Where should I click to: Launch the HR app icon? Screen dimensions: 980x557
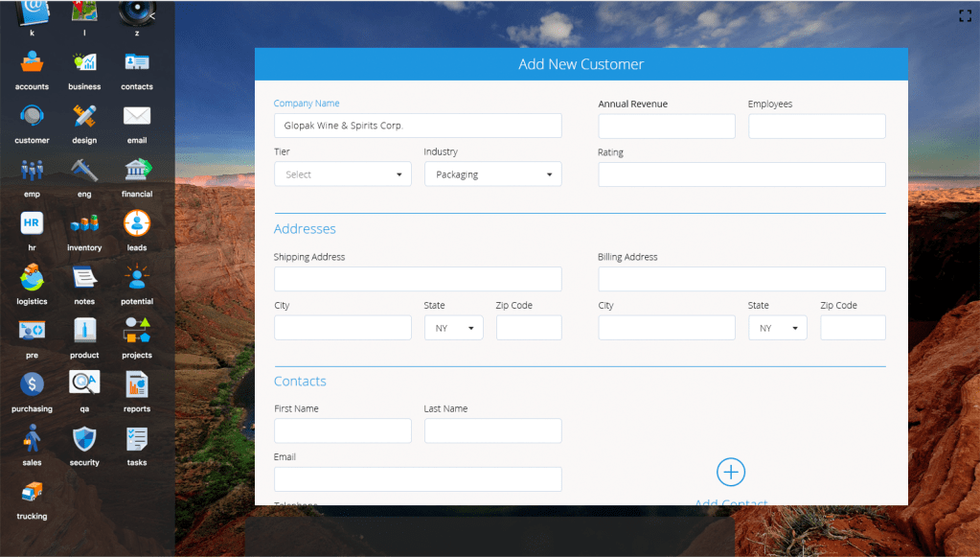pos(32,224)
